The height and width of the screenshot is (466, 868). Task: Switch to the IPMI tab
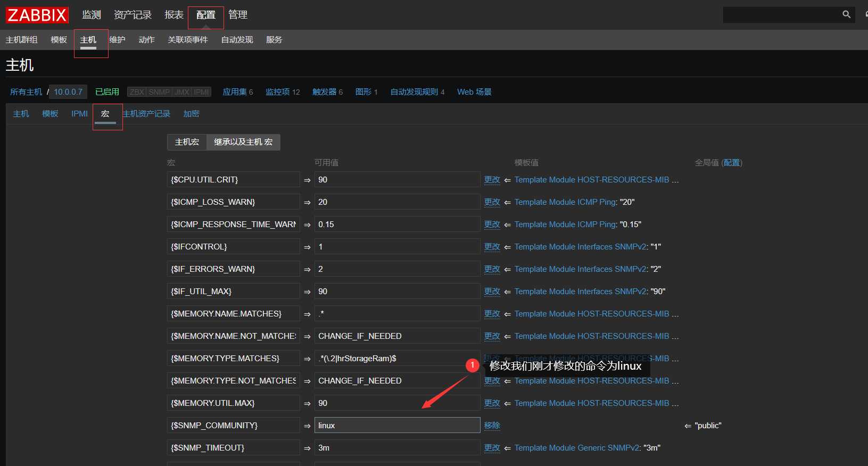click(80, 114)
